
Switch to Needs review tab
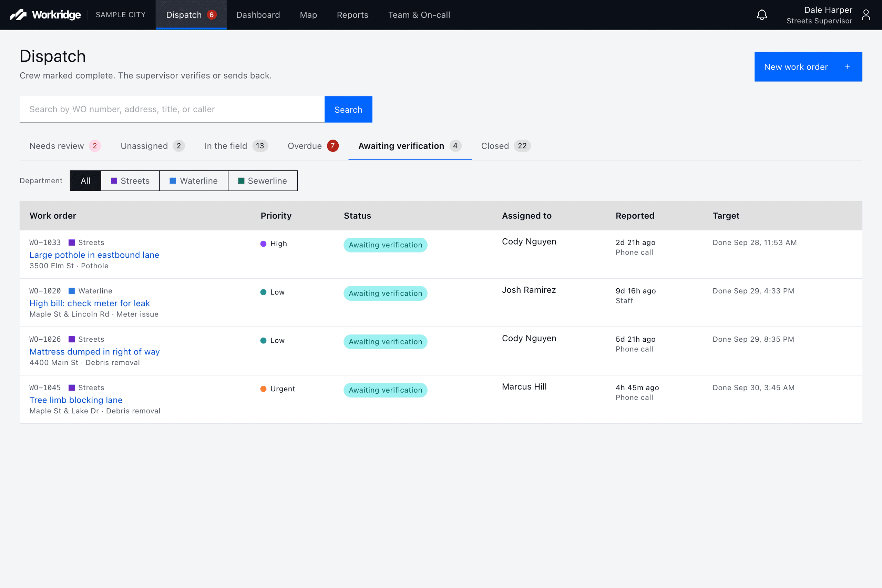tap(65, 146)
